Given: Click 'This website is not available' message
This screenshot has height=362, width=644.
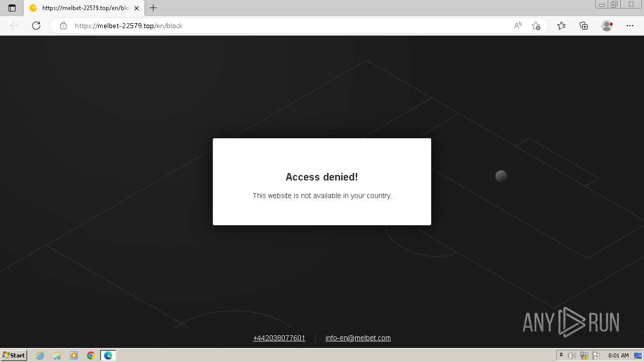Looking at the screenshot, I should coord(322,196).
